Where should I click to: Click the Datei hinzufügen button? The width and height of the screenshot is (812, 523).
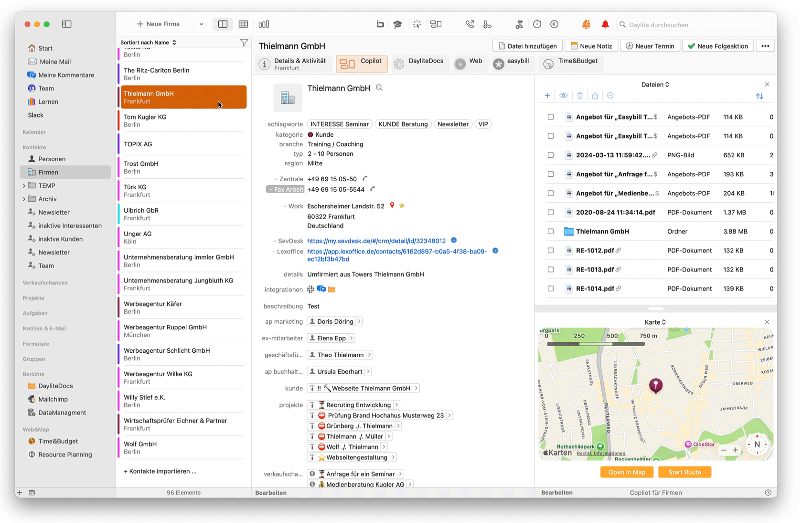[x=527, y=46]
